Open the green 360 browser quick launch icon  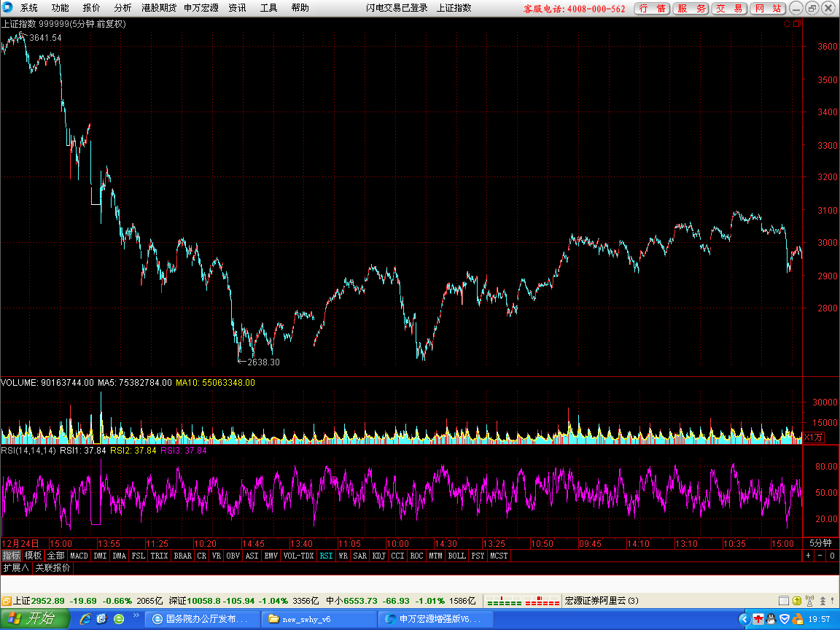point(119,619)
